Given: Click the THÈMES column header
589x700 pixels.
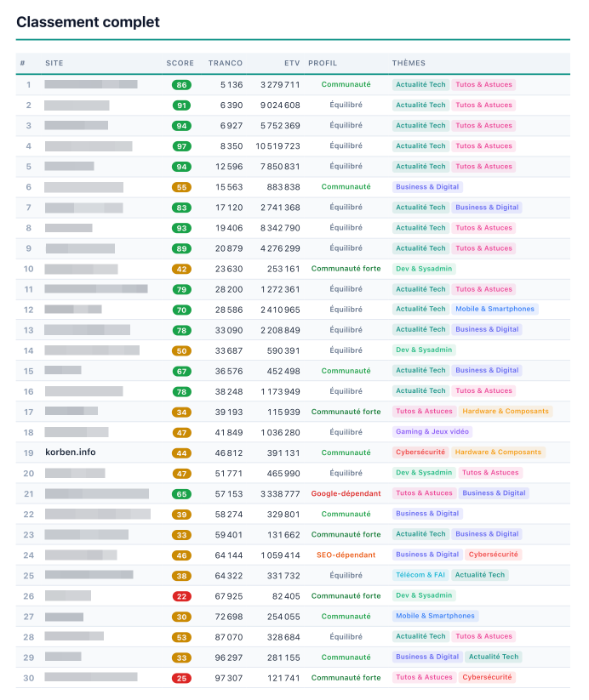Looking at the screenshot, I should (x=409, y=64).
